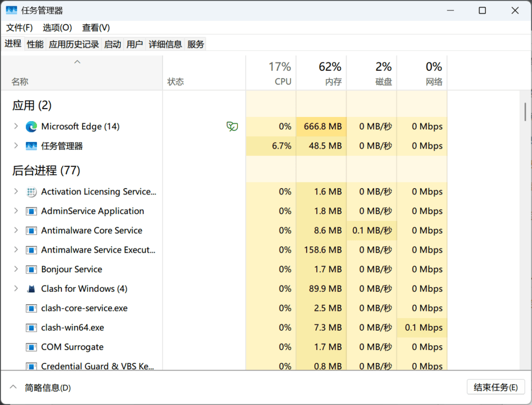Switch to the 详细信息 tab
The image size is (532, 405).
pyautogui.click(x=165, y=44)
